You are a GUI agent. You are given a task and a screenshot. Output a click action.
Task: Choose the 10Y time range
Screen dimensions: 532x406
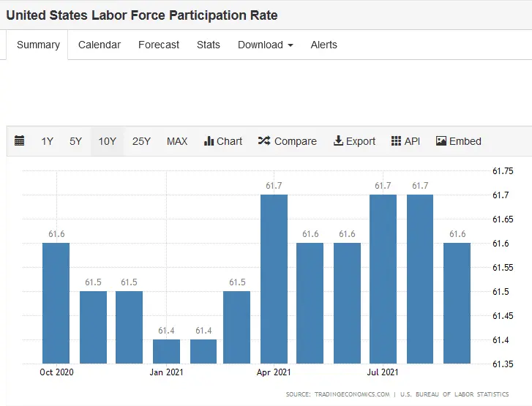pos(107,141)
